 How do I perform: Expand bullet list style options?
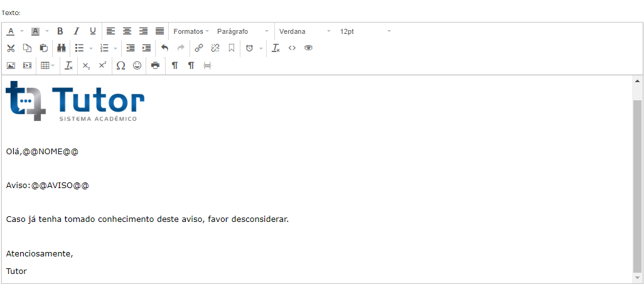tap(91, 48)
